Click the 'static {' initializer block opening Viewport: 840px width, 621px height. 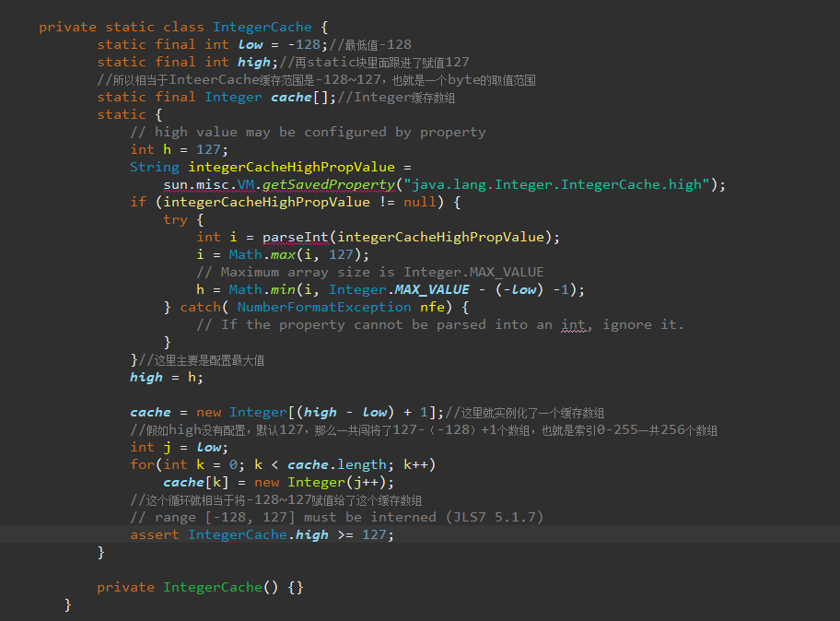[x=130, y=114]
